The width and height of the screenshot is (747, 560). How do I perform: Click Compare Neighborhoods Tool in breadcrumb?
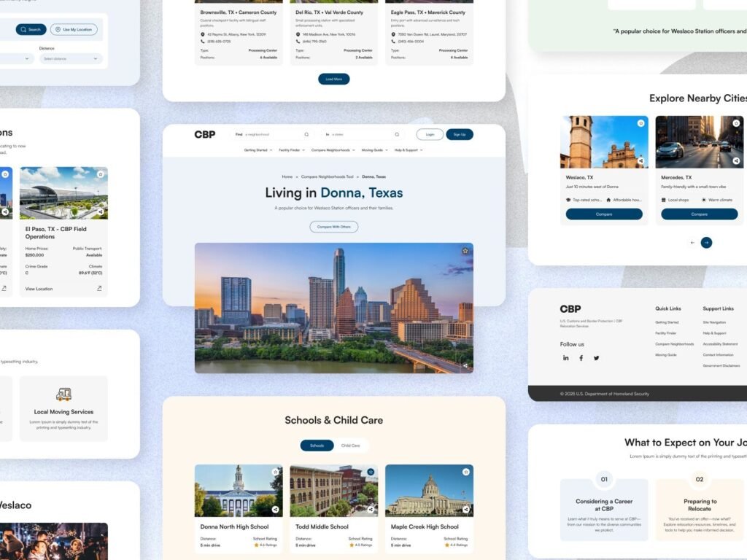click(328, 176)
